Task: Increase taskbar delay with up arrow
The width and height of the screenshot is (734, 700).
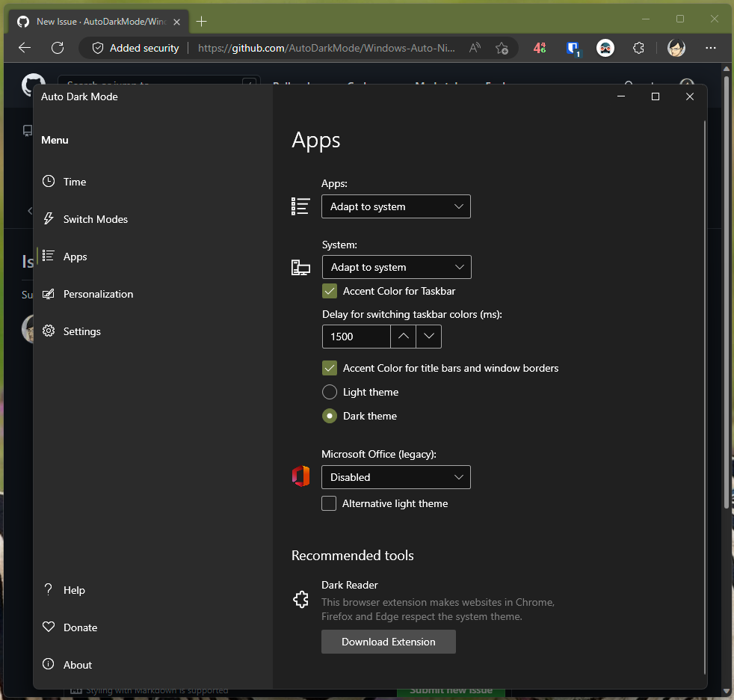Action: click(403, 337)
